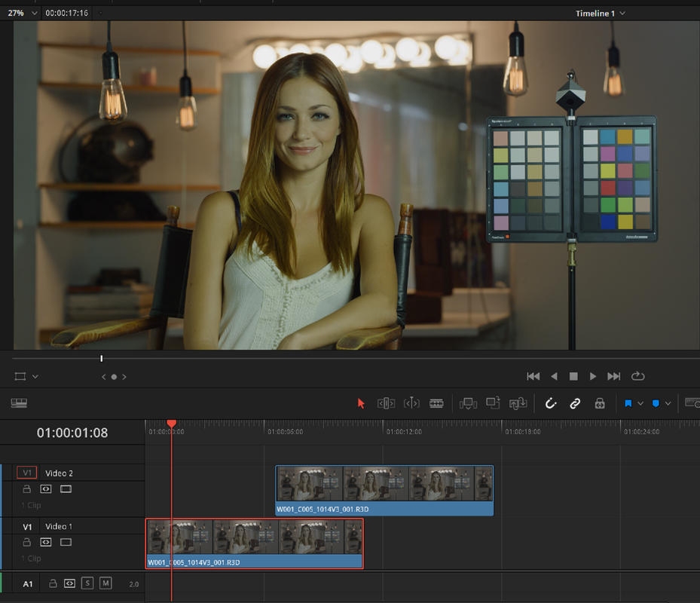Image resolution: width=700 pixels, height=603 pixels.
Task: Open Timeline View Options icon
Action: [x=19, y=403]
